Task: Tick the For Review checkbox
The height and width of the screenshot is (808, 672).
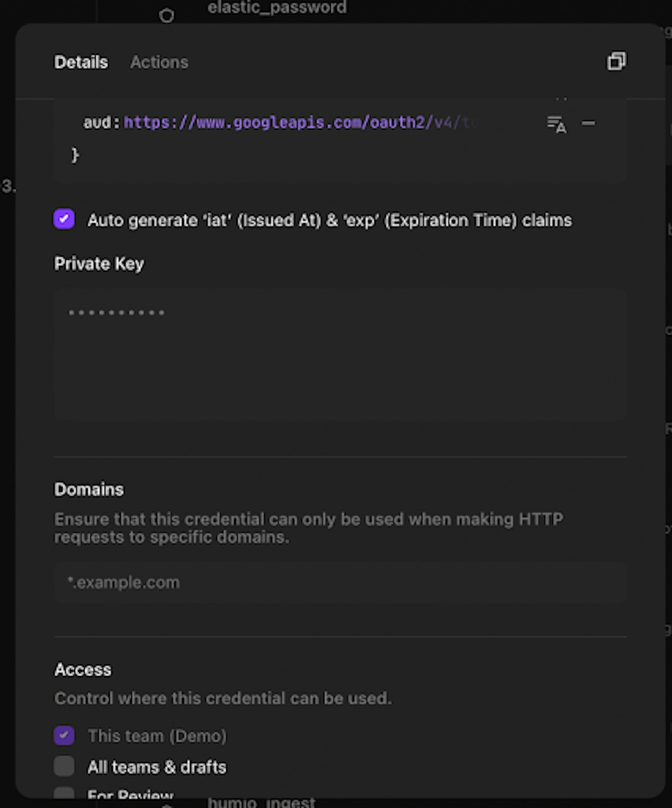Action: click(64, 793)
